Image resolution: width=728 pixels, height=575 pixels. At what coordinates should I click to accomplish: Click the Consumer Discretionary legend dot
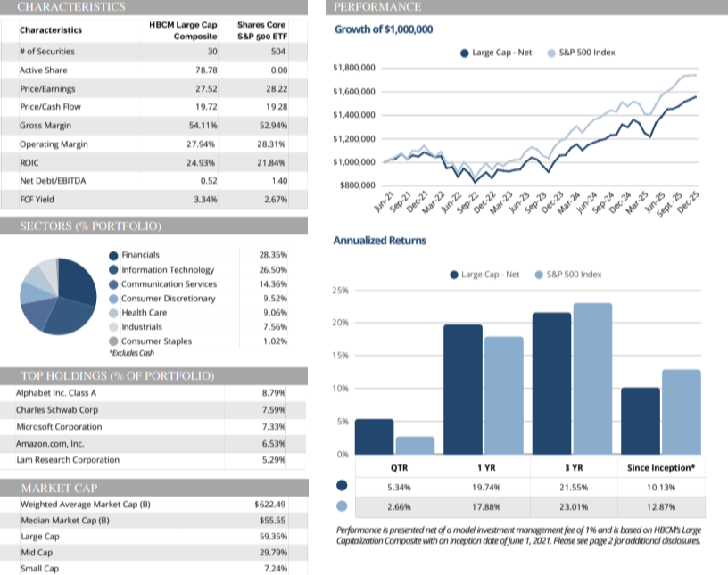[112, 299]
